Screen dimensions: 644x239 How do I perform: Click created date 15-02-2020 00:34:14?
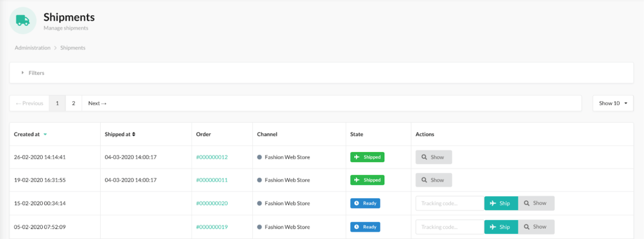tap(40, 203)
